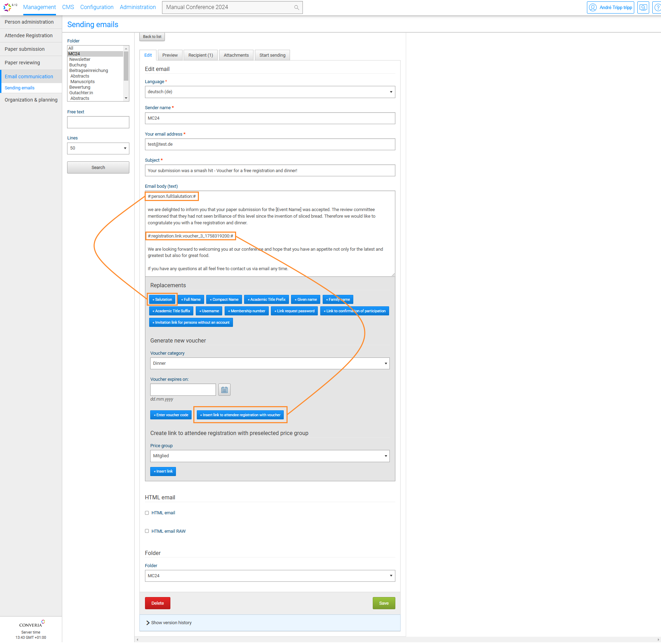Enable the HTML email checkbox

[147, 513]
